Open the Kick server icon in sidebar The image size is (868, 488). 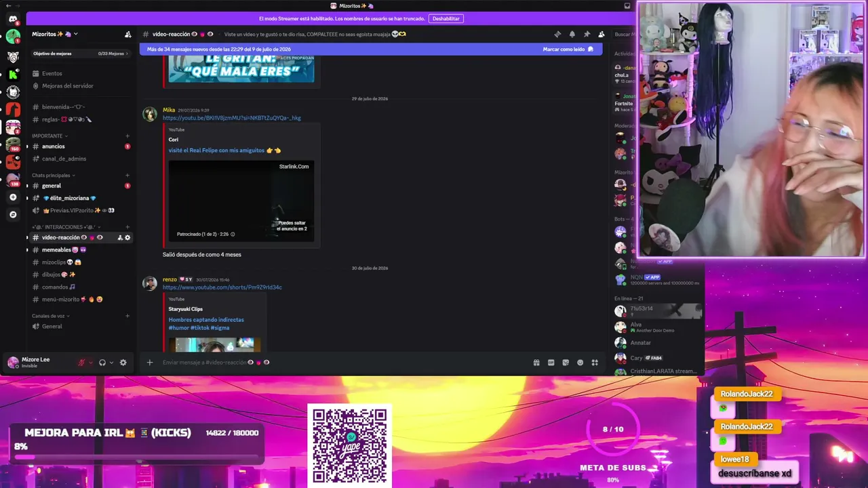point(13,75)
